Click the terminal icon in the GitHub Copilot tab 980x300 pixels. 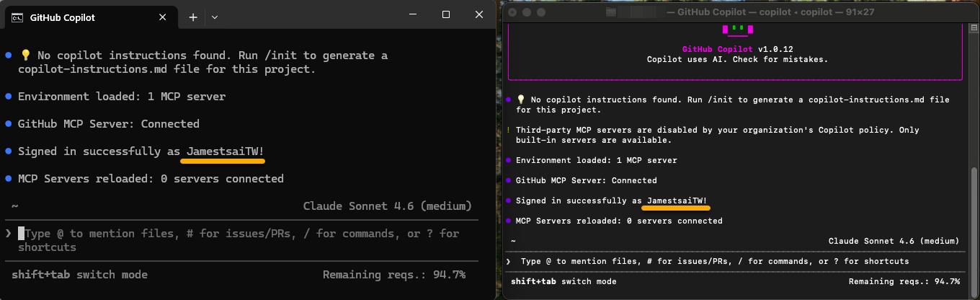[17, 17]
